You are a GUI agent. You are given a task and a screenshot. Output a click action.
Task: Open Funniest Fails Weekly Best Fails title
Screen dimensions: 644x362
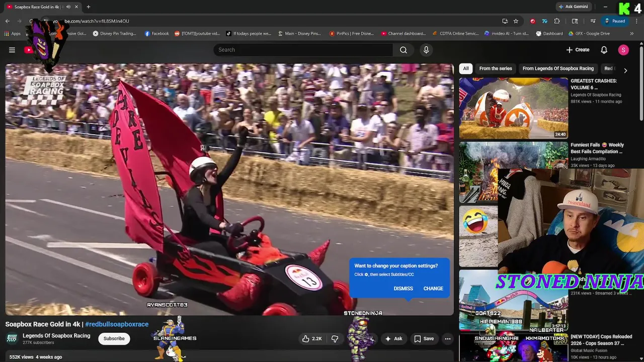tap(597, 148)
